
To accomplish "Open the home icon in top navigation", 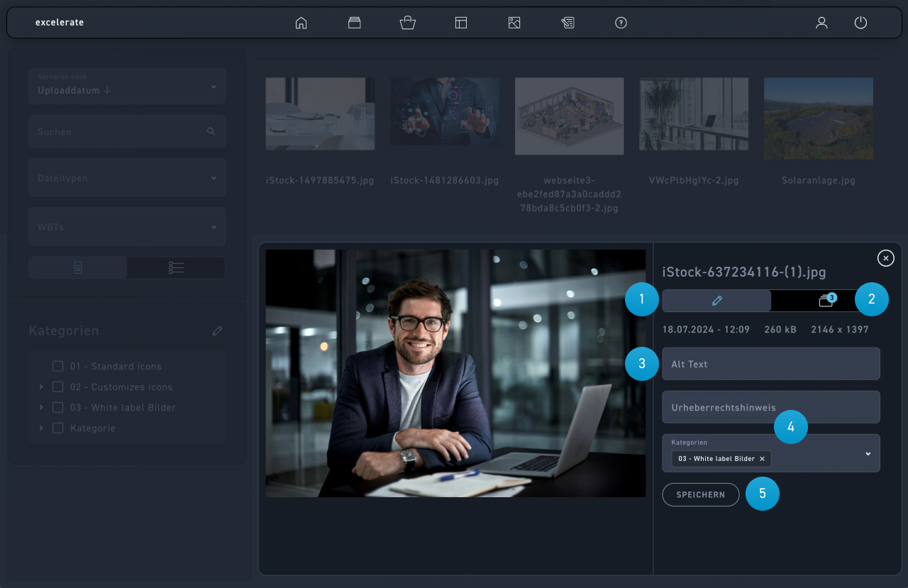I will tap(301, 23).
